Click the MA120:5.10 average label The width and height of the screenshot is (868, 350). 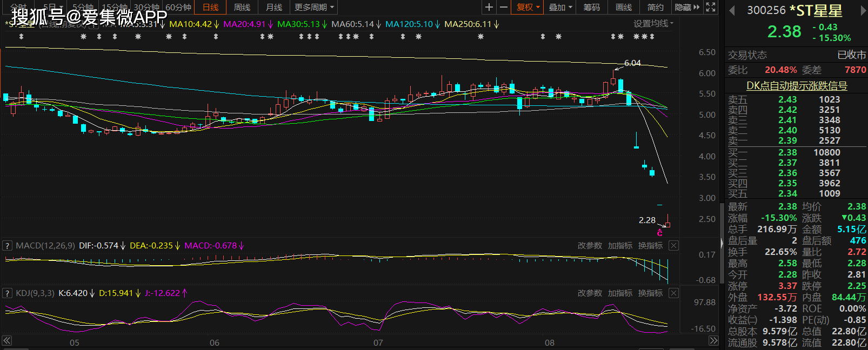pyautogui.click(x=413, y=24)
